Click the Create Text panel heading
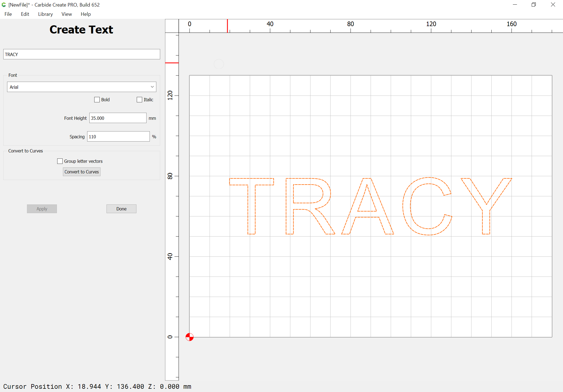Viewport: 563px width, 392px height. coord(81,29)
